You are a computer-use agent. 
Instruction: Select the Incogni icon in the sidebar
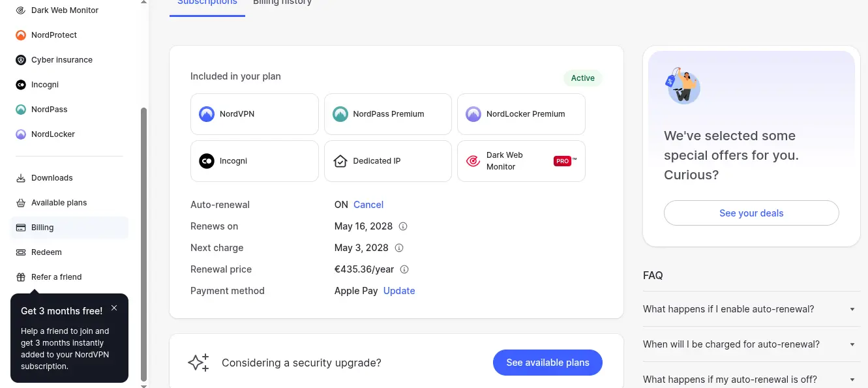point(20,85)
